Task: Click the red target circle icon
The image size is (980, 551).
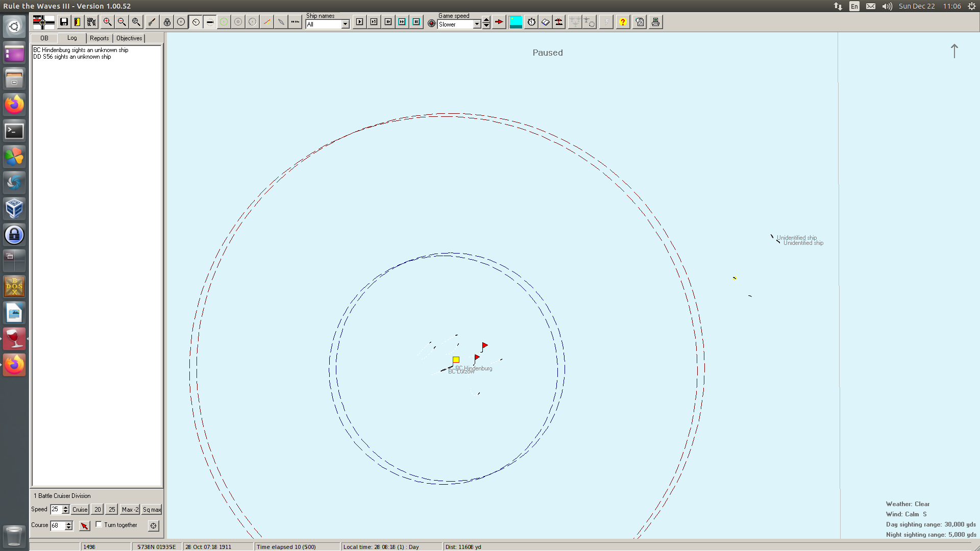Action: tap(432, 23)
